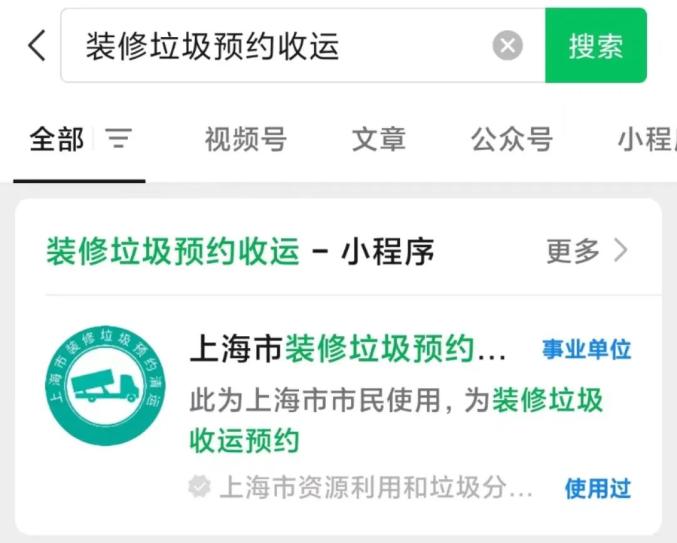The image size is (677, 543).
Task: Focus the search field containing 装修垃圾预约收运
Action: coord(303,45)
